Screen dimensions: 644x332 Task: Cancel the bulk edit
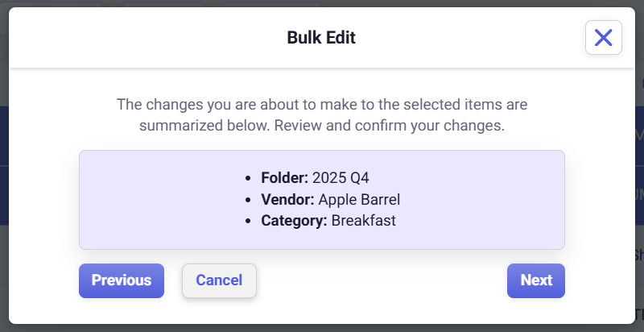point(219,280)
